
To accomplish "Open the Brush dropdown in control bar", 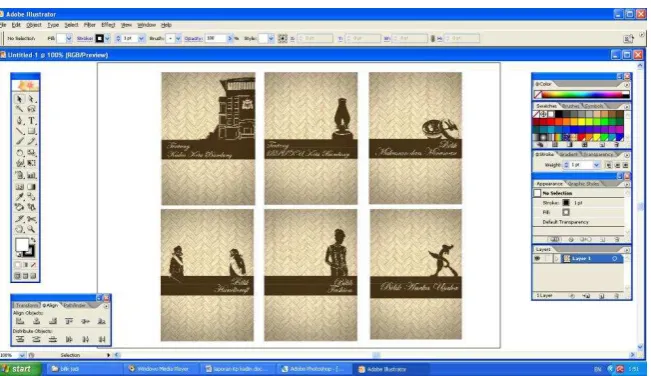I will coord(178,39).
